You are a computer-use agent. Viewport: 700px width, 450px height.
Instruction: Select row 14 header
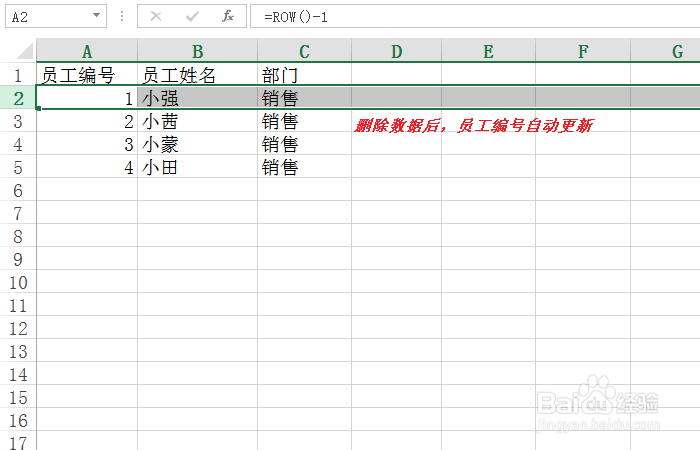18,375
